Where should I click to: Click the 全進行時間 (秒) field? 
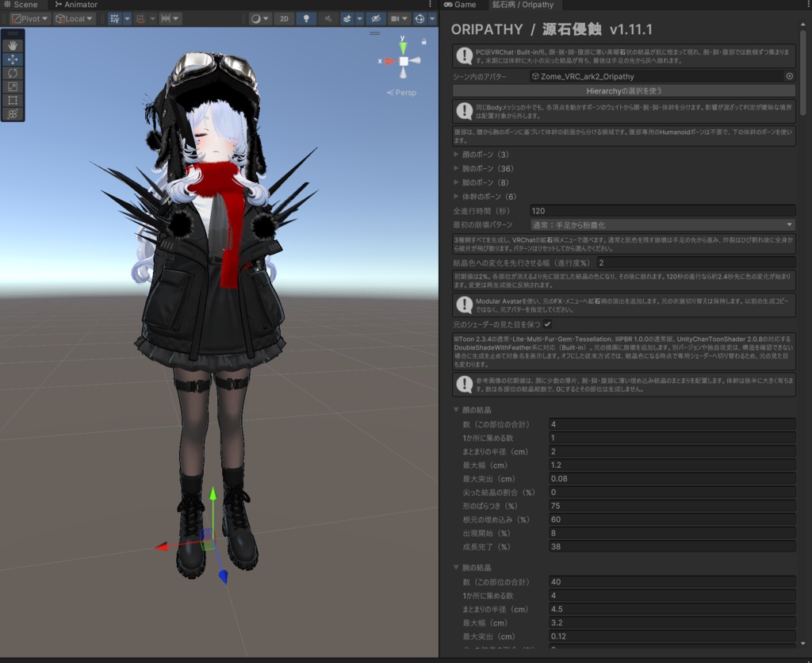(663, 211)
